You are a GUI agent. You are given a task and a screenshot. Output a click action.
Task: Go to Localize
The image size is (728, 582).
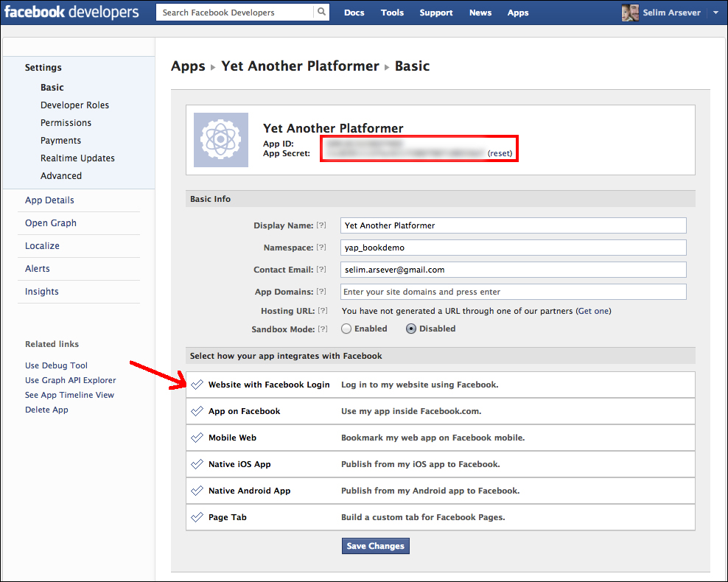42,245
